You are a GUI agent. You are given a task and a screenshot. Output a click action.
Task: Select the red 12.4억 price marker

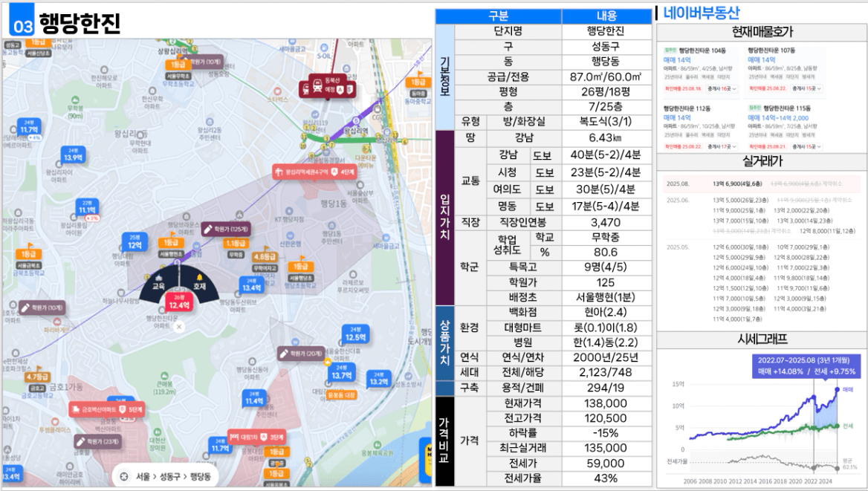pos(179,302)
